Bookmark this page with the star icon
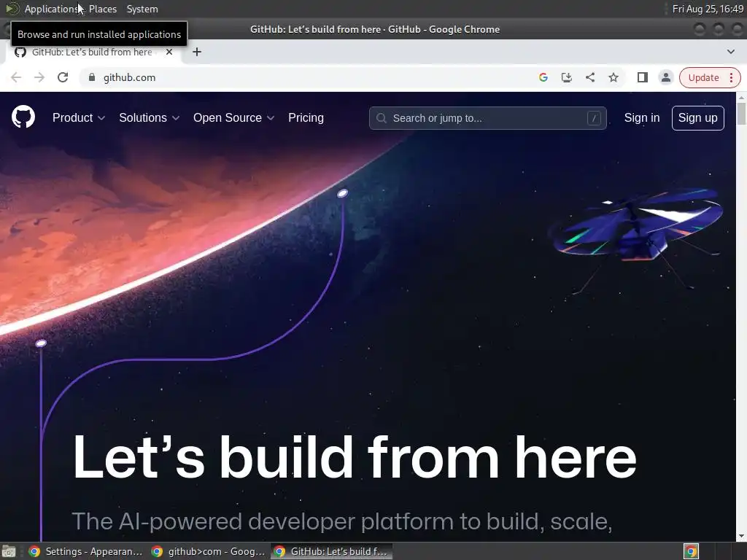Screen dimensions: 747x560 [x=613, y=77]
